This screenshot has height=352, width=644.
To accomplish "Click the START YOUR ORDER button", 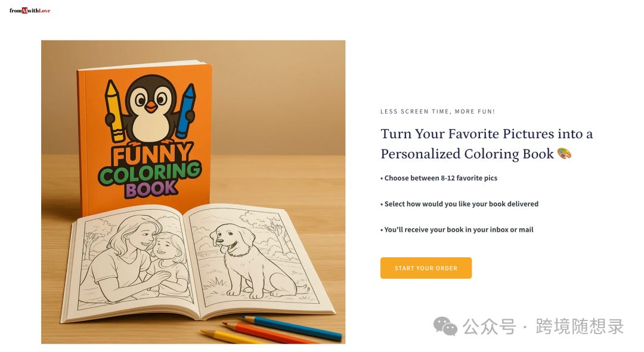I will (x=426, y=268).
